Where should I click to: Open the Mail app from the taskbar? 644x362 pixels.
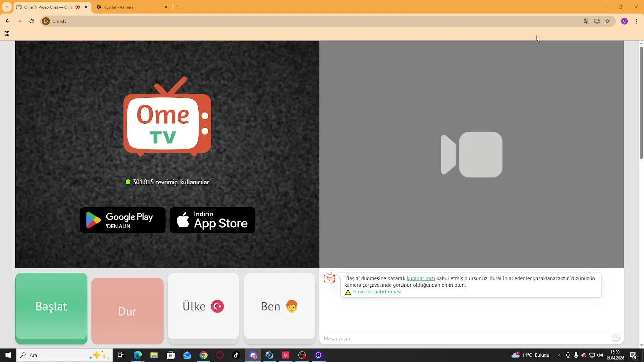coord(187,355)
